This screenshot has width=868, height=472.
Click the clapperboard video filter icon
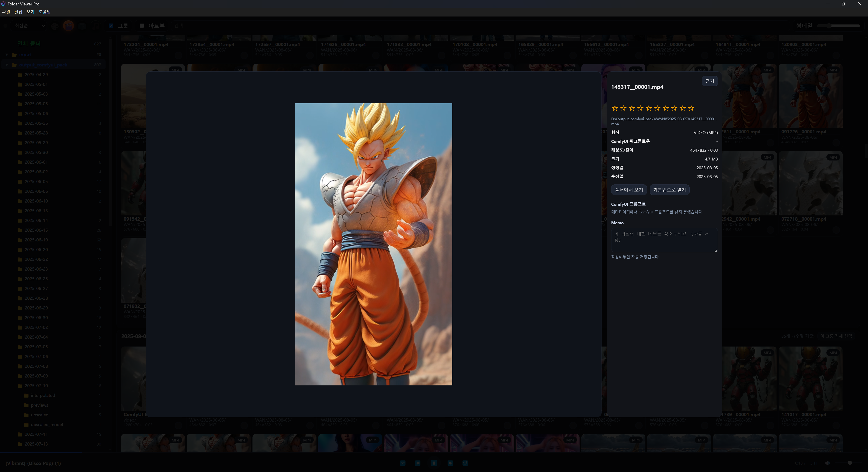click(68, 26)
